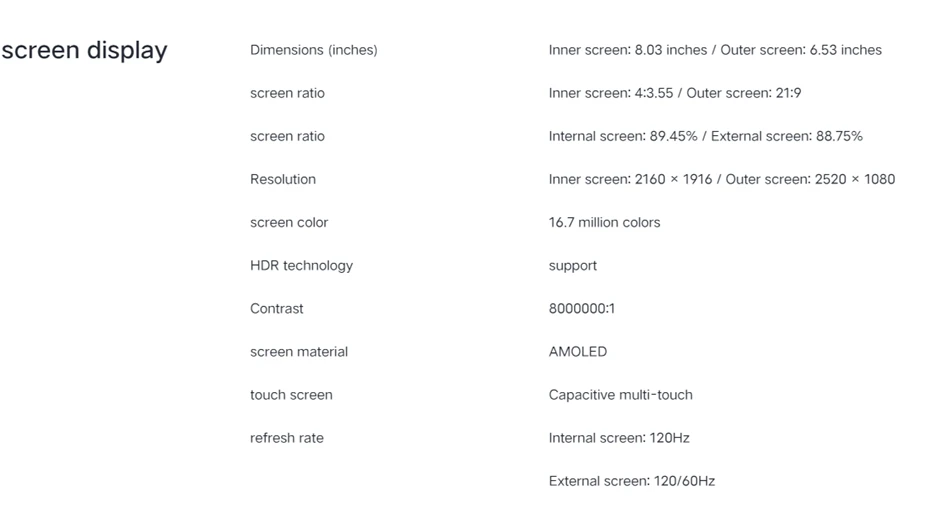Click the 'HDR technology' label
The image size is (950, 519).
point(301,266)
